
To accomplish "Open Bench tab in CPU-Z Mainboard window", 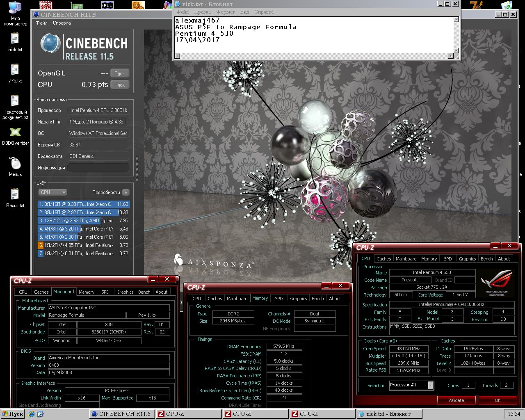I will coord(144,292).
